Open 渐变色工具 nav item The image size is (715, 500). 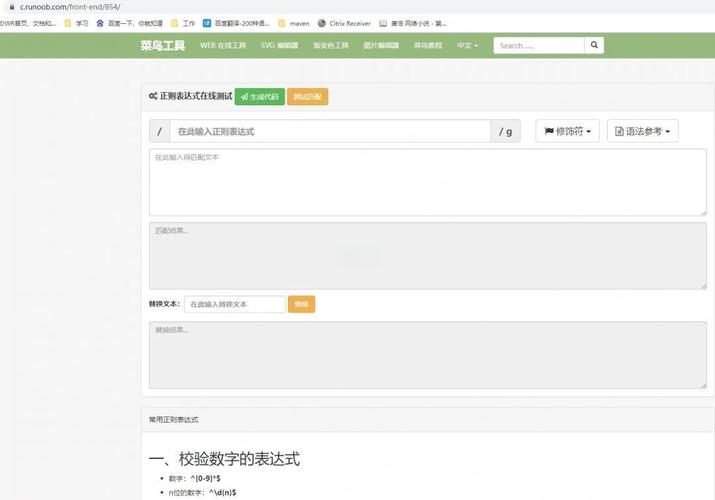(x=331, y=45)
